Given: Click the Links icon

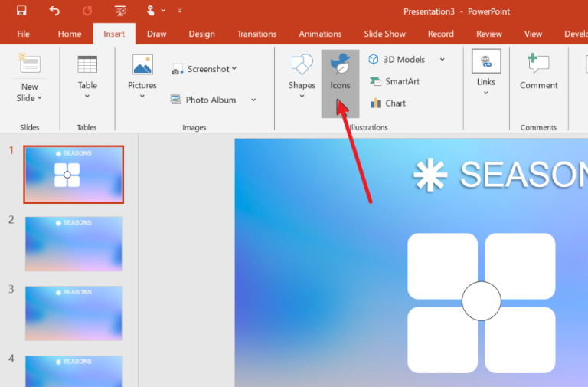Looking at the screenshot, I should click(x=486, y=61).
